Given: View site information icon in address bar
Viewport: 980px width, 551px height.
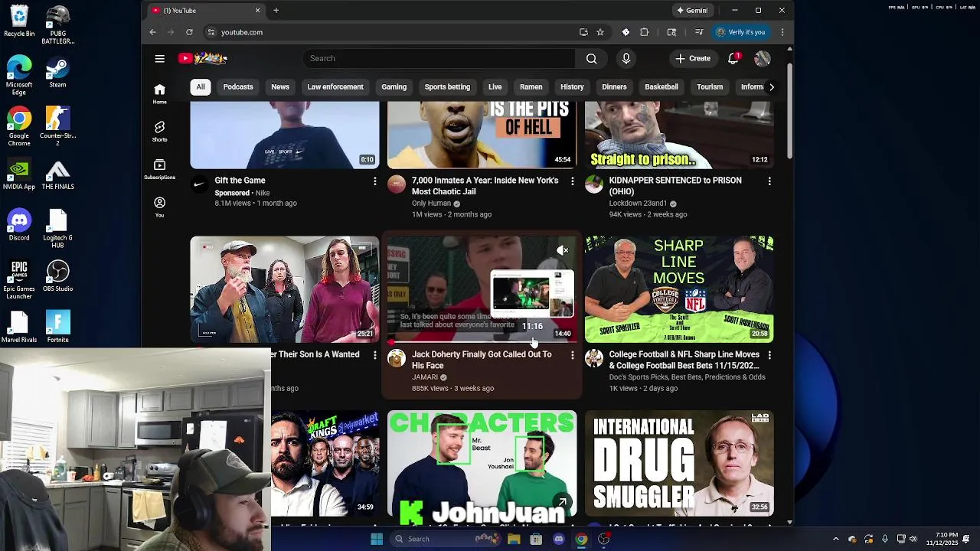Looking at the screenshot, I should pos(211,32).
